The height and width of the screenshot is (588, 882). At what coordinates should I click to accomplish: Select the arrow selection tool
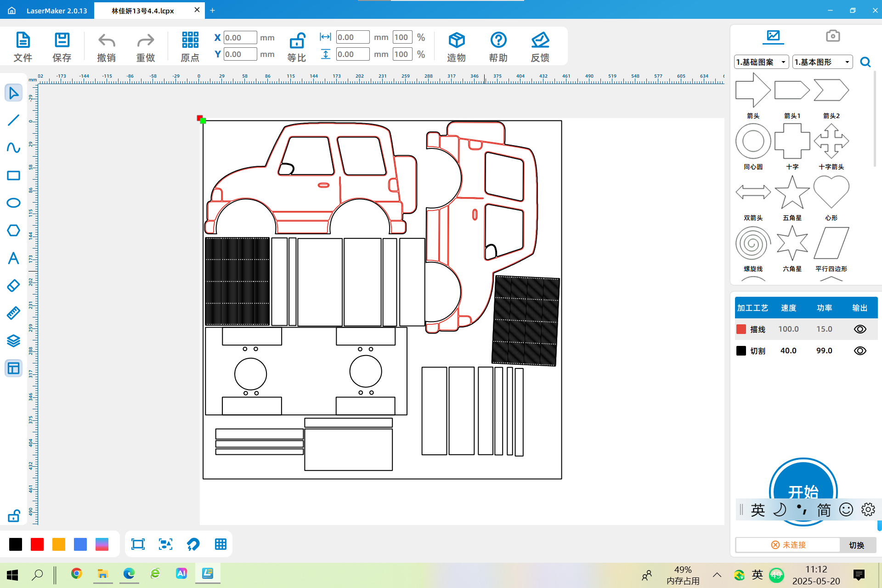[14, 93]
